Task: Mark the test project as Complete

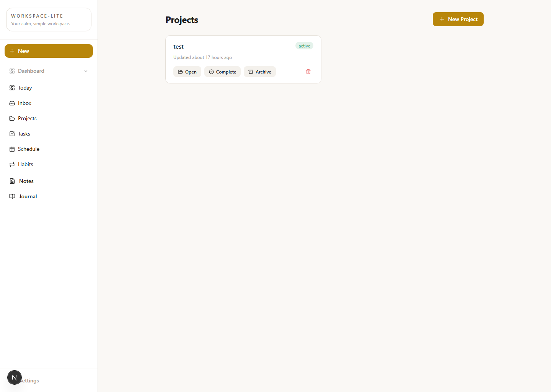Action: click(x=222, y=72)
